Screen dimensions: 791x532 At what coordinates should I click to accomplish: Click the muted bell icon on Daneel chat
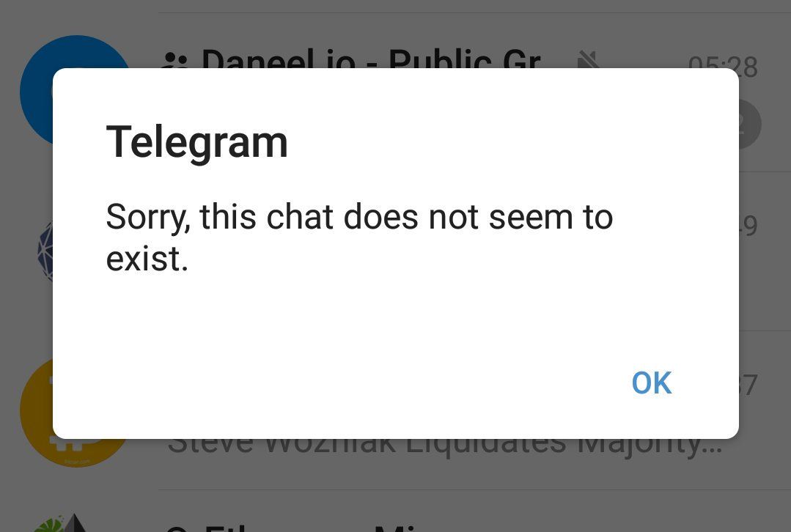click(x=588, y=59)
